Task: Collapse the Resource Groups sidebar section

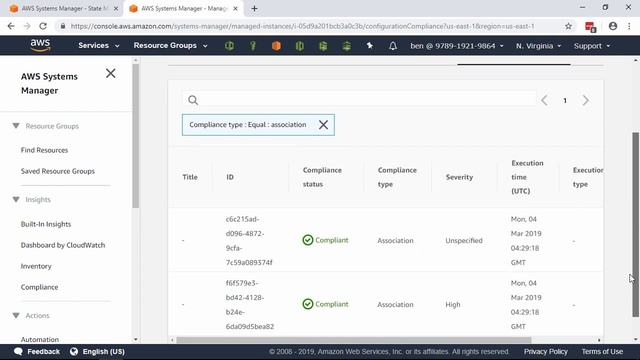Action: tap(16, 126)
